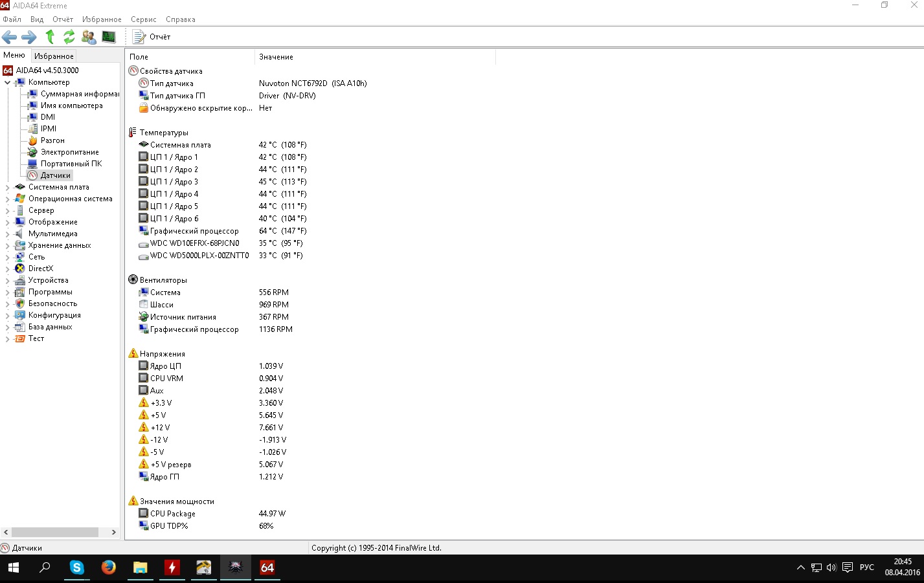Image resolution: width=924 pixels, height=583 pixels.
Task: Select the База данных tree item
Action: click(x=51, y=327)
